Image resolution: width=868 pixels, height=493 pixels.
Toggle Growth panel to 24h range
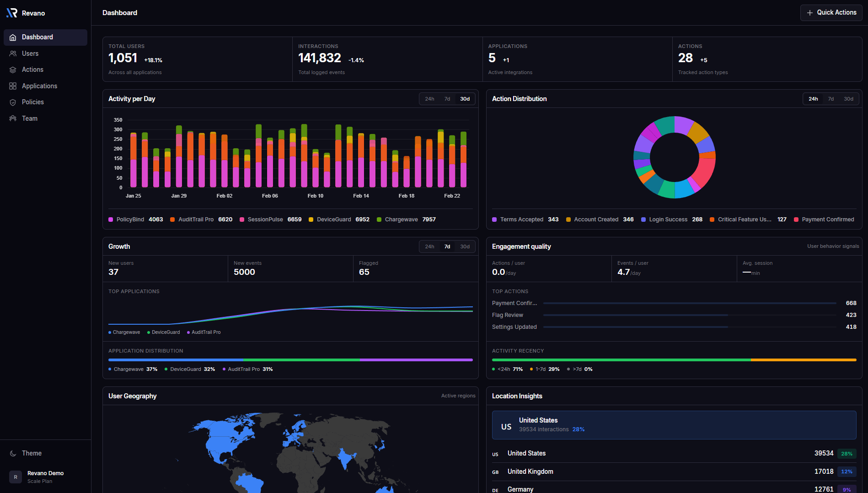click(x=429, y=246)
